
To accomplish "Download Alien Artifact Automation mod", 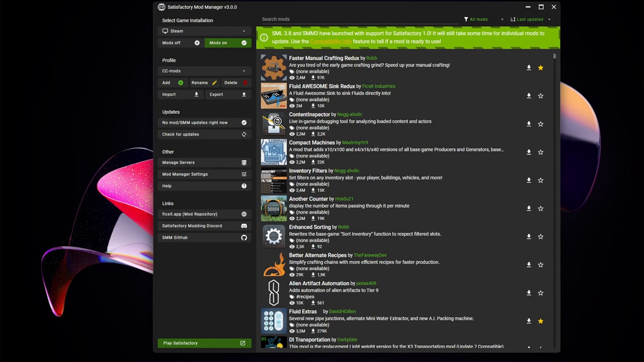I will pos(529,293).
